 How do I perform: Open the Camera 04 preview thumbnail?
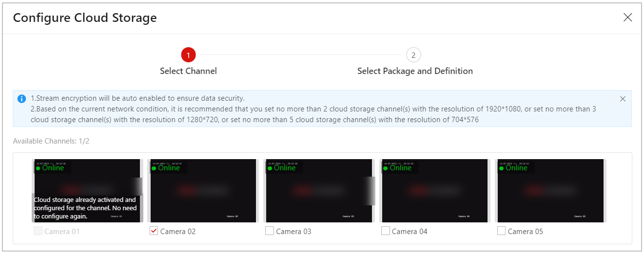point(435,191)
